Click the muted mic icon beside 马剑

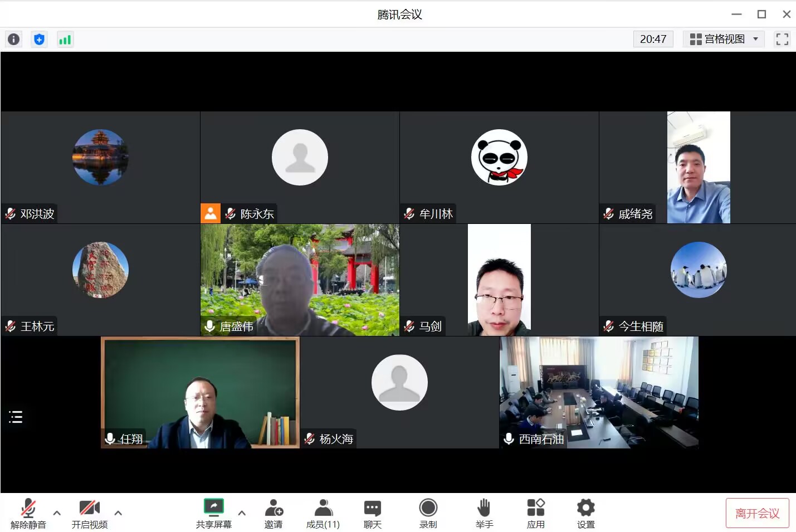pyautogui.click(x=409, y=326)
